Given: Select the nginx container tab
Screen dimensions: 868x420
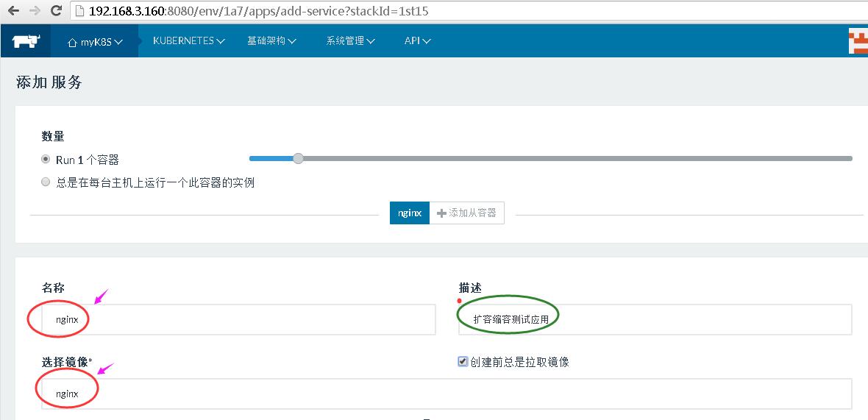Looking at the screenshot, I should (x=410, y=213).
